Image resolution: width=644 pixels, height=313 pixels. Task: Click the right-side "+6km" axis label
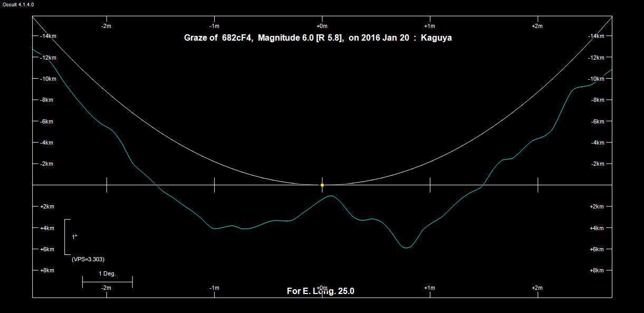coord(597,249)
